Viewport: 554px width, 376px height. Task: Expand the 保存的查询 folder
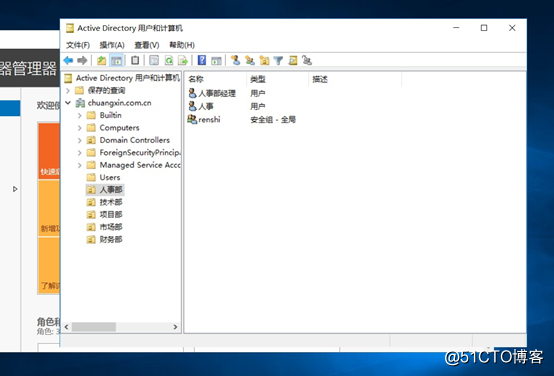(x=68, y=91)
